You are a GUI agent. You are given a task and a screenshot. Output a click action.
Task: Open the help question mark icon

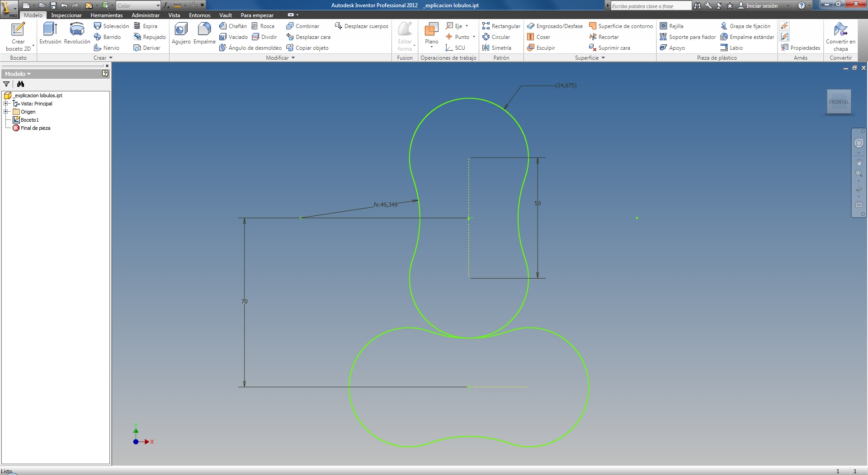point(802,5)
